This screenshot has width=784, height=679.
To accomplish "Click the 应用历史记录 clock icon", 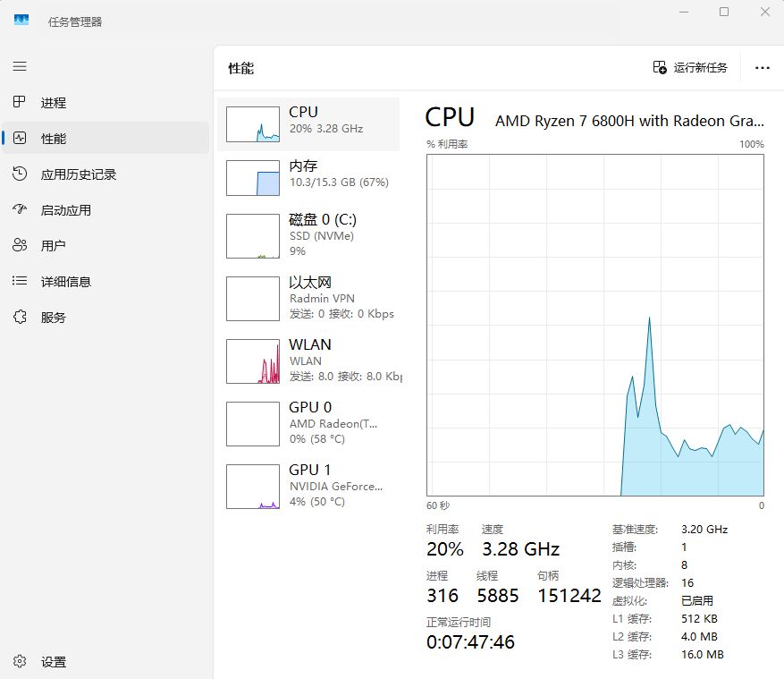I will coord(20,174).
